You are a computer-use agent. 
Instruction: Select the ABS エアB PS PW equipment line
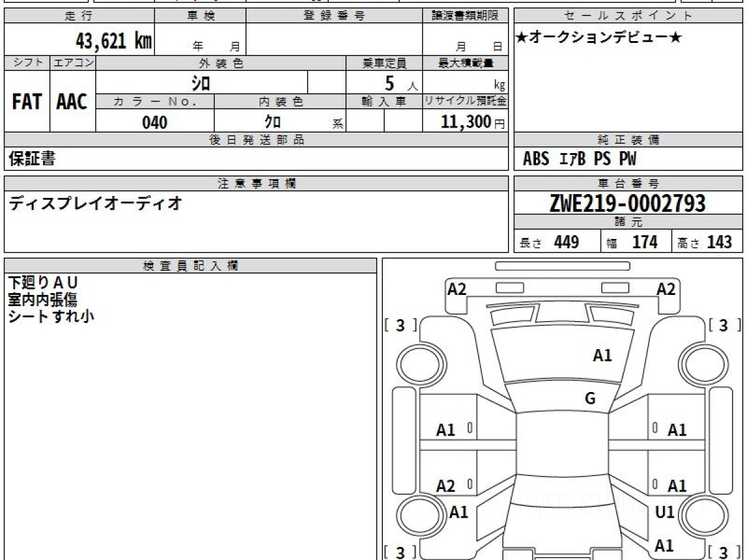point(580,159)
